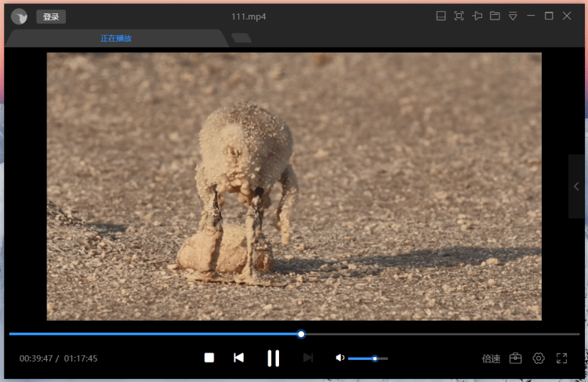The width and height of the screenshot is (588, 382).
Task: Open the 倍速 playback speed option
Action: [491, 358]
